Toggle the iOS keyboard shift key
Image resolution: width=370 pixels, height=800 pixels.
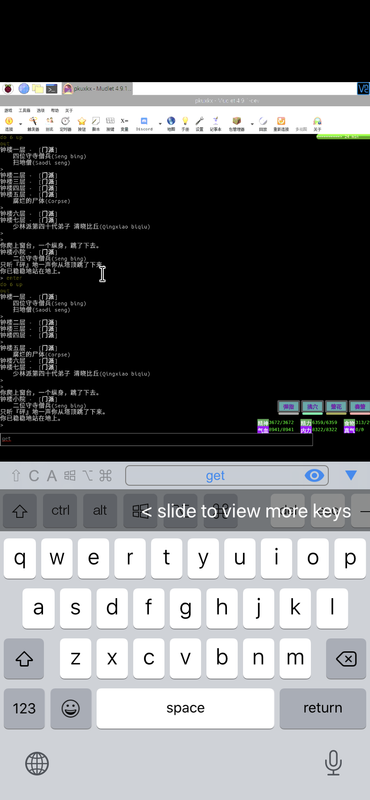point(23,658)
